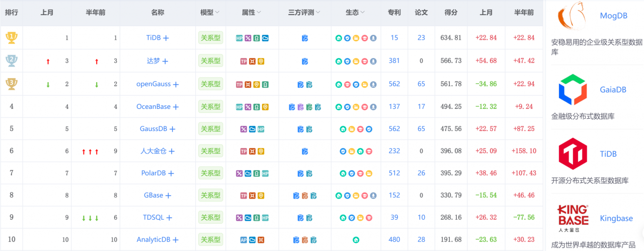Click the gold trophy rank icon

click(x=12, y=38)
